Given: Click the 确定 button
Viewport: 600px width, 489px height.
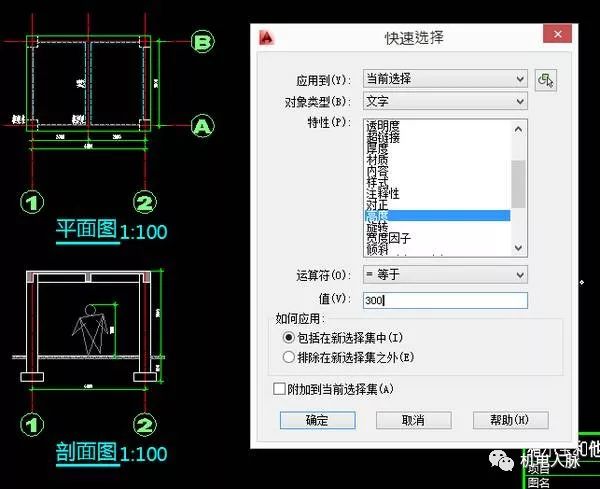Looking at the screenshot, I should coord(316,420).
